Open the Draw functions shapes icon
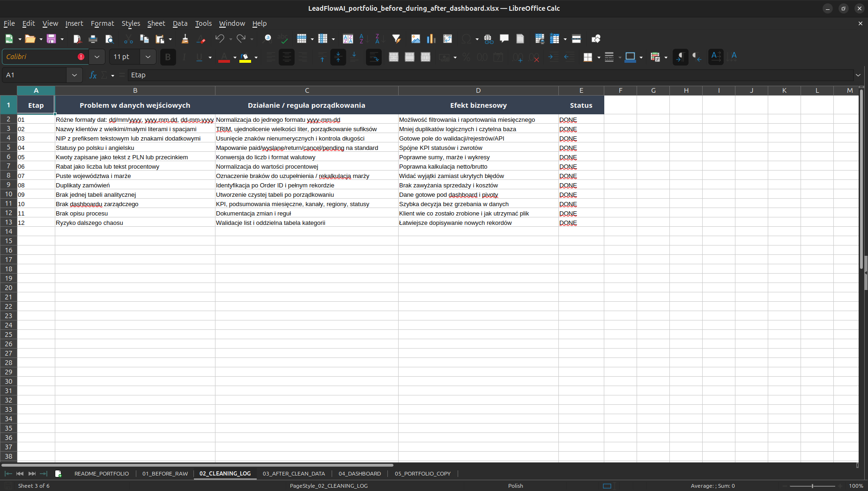The width and height of the screenshot is (868, 491). 596,39
